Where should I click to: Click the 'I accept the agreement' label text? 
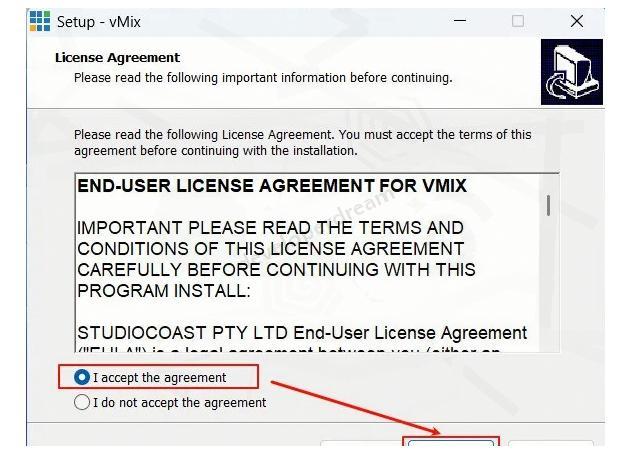[x=159, y=378]
